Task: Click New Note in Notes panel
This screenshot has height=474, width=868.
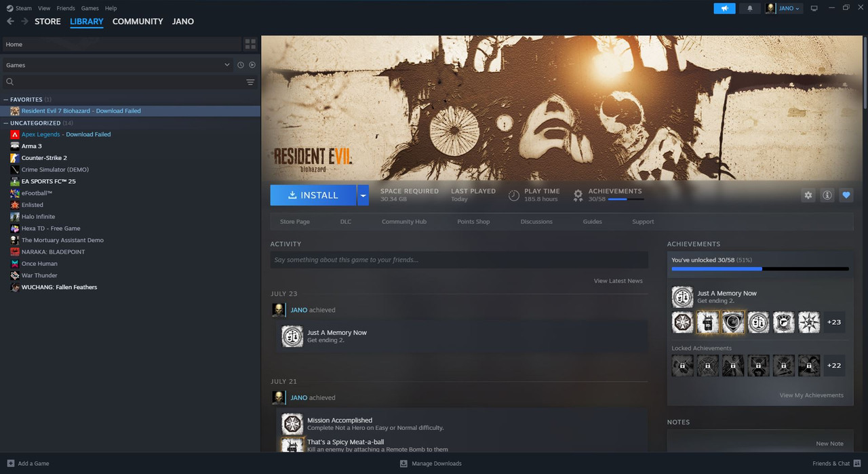Action: point(830,443)
